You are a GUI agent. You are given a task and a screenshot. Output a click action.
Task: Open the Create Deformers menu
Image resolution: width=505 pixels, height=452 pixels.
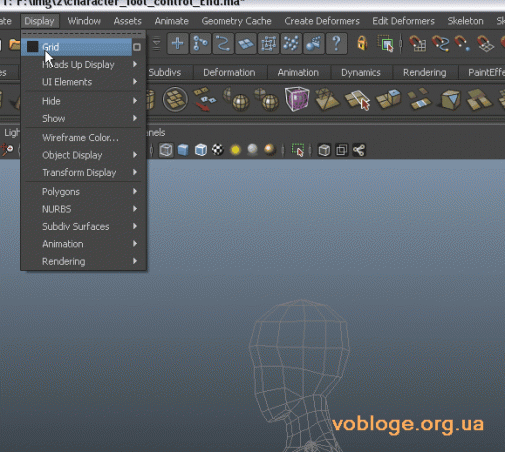pyautogui.click(x=322, y=21)
